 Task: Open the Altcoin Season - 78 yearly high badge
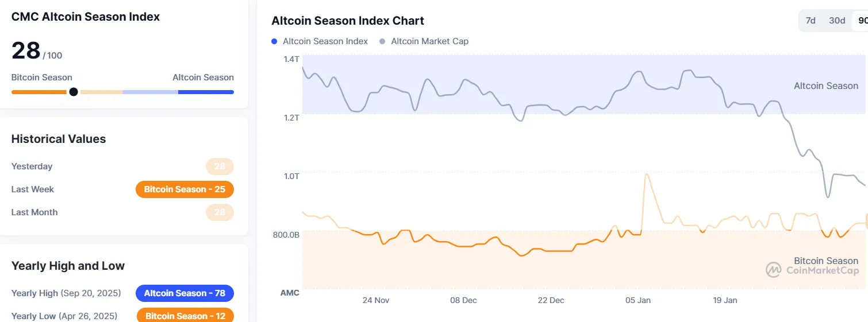click(x=185, y=293)
